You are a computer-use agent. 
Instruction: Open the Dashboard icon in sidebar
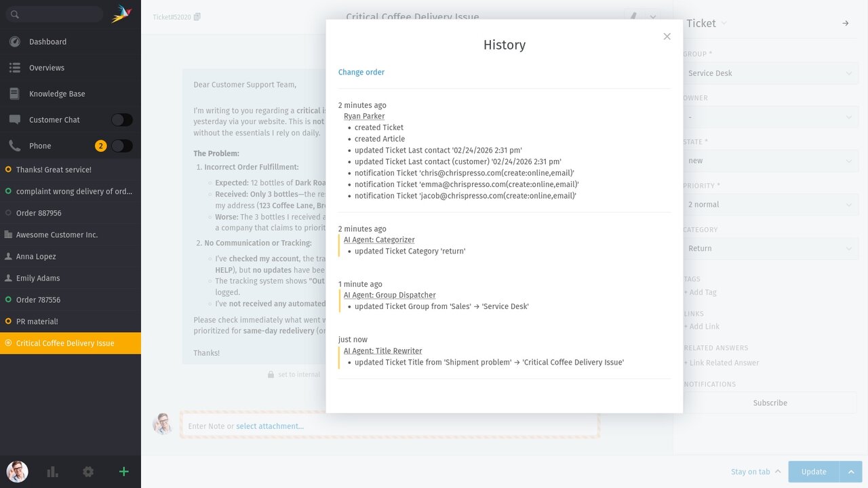point(15,42)
